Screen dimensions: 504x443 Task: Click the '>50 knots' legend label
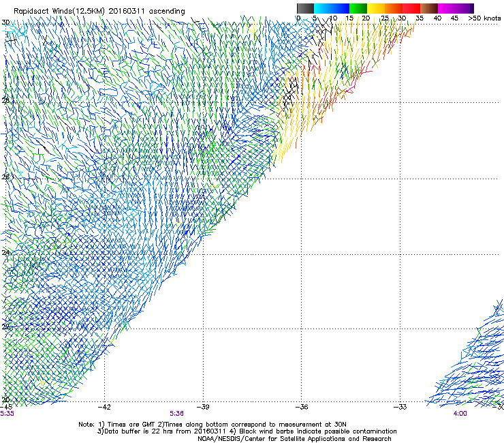tap(484, 18)
